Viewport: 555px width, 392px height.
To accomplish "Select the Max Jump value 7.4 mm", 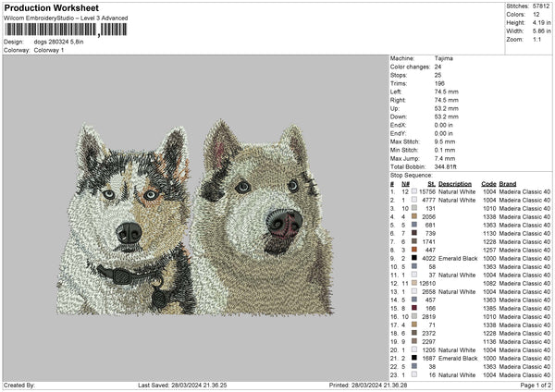I will tap(445, 158).
